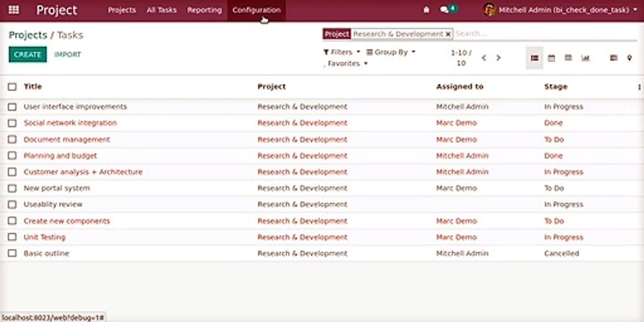Open task Document management
The height and width of the screenshot is (322, 644).
(67, 140)
